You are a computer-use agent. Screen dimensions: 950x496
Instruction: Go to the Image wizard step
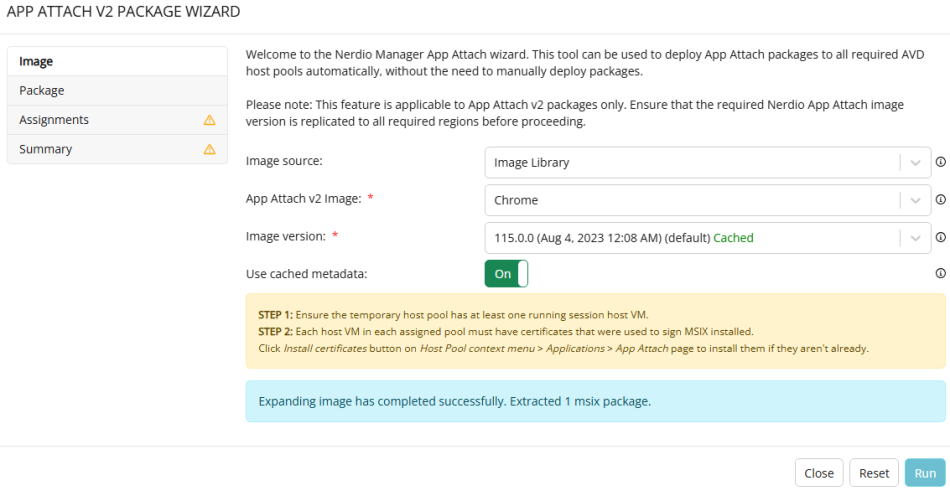tap(118, 61)
